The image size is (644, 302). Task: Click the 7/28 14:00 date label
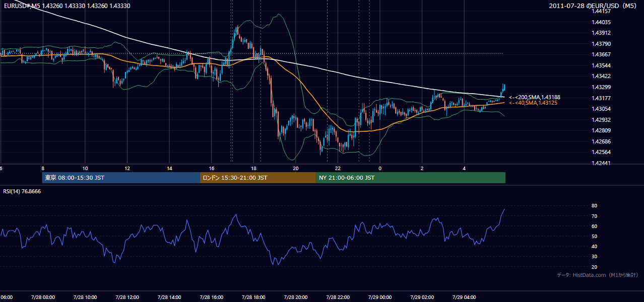[x=169, y=297]
